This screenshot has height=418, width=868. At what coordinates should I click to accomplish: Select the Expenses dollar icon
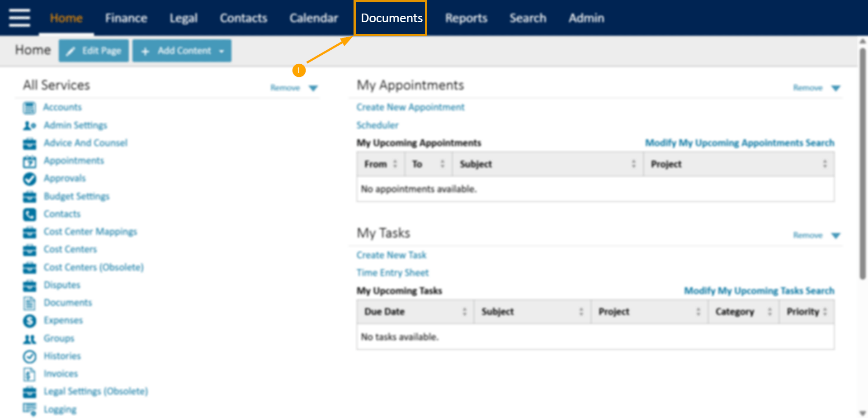[x=29, y=321]
